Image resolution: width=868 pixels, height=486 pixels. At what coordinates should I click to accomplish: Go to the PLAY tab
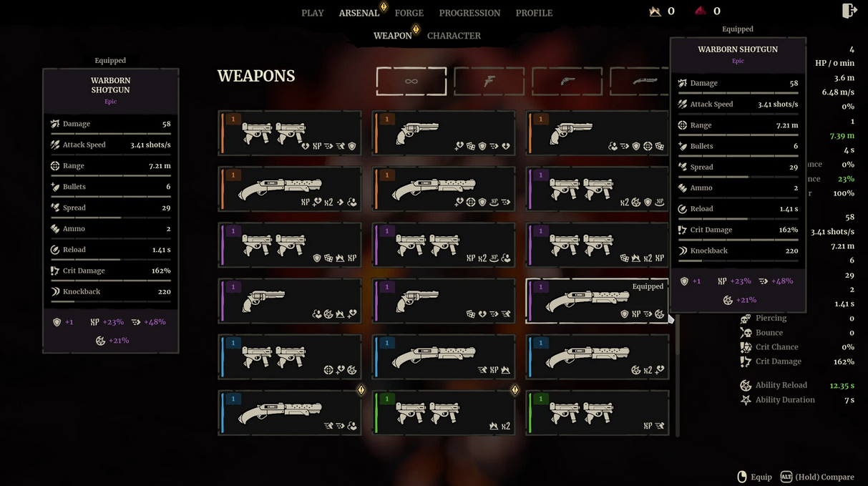[313, 13]
